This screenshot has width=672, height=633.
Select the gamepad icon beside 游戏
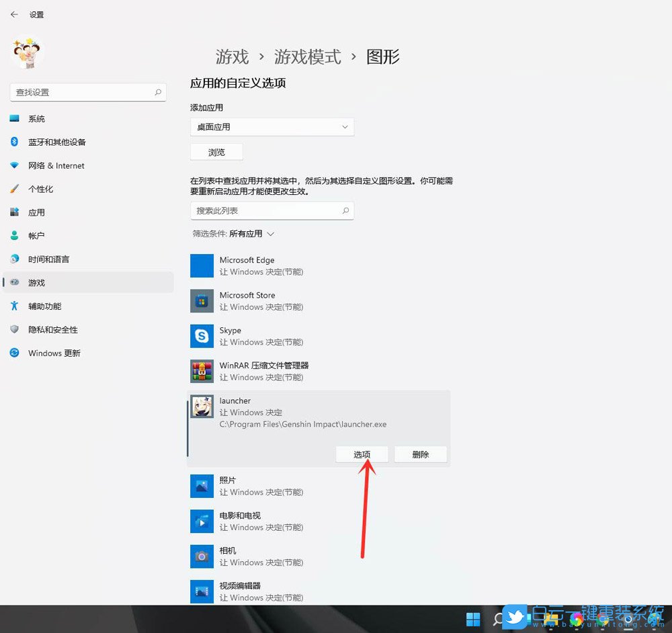pyautogui.click(x=15, y=282)
